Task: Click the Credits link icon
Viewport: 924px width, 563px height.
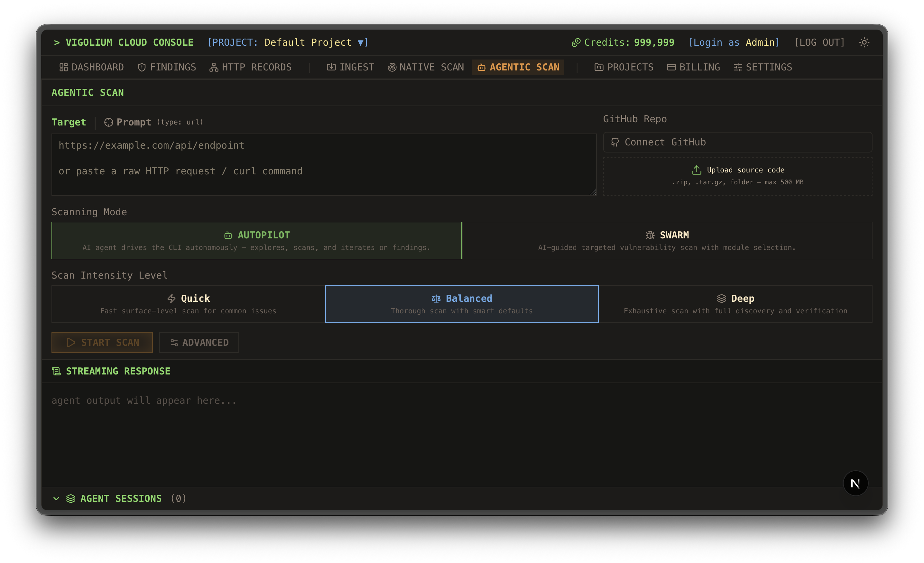Action: [576, 43]
